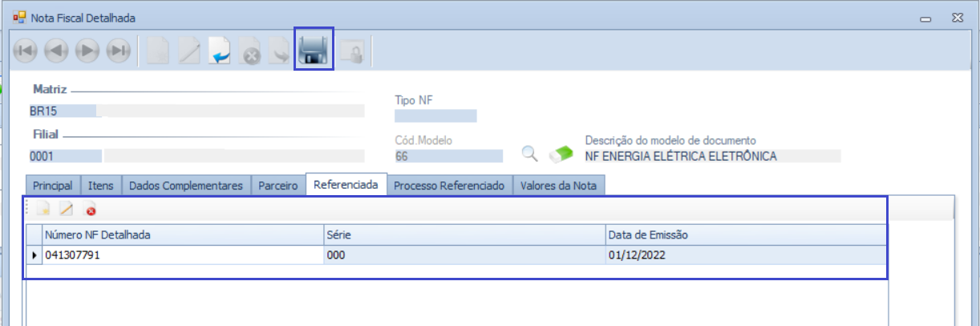Screen dimensions: 980x326
Task: Go to the Processo Referenciado tab
Action: point(450,185)
